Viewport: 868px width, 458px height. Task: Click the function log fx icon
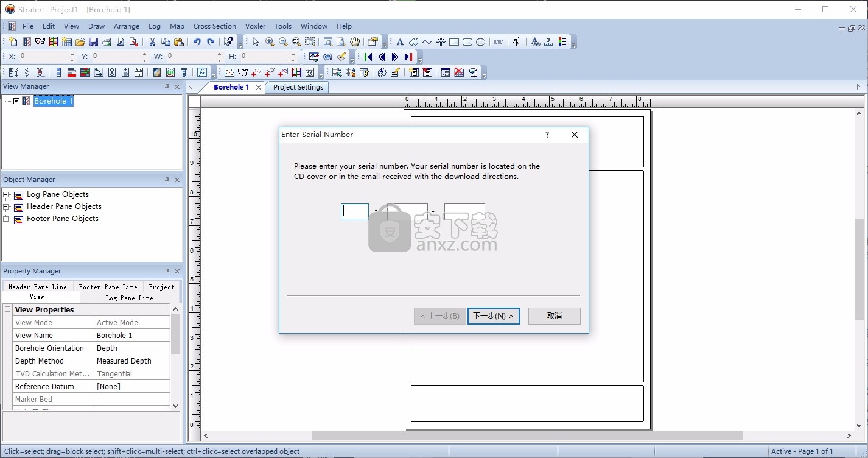point(202,72)
